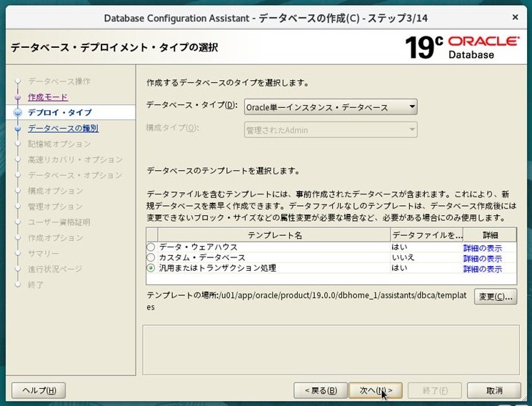Close the Database Configuration Assistant window
This screenshot has width=532, height=406.
pos(515,17)
